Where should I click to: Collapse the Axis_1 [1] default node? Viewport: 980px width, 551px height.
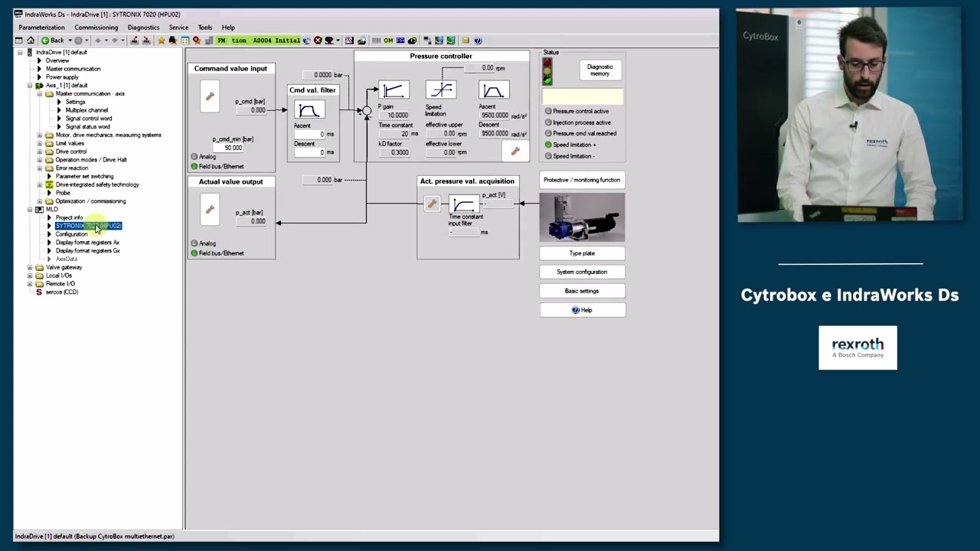tap(30, 85)
